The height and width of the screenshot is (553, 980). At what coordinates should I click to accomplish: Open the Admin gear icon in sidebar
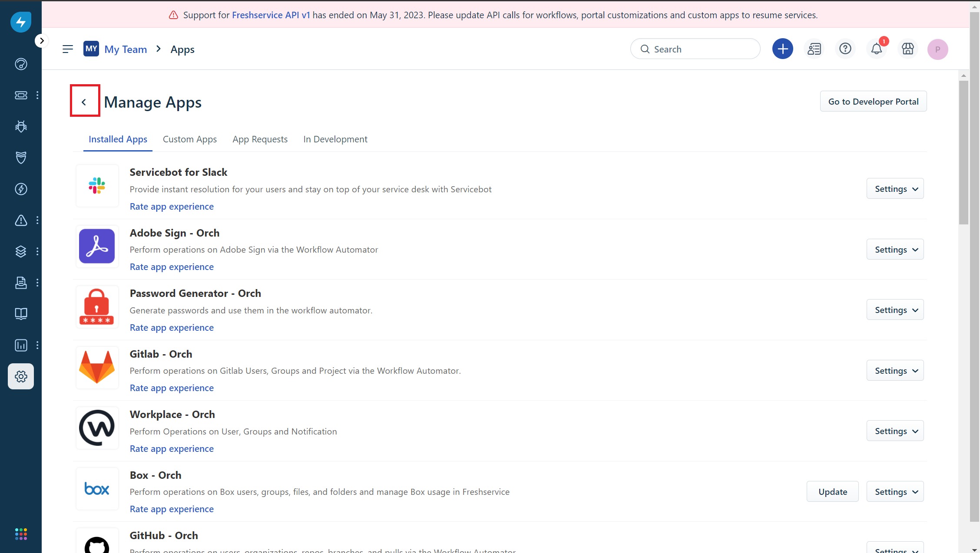click(x=21, y=376)
